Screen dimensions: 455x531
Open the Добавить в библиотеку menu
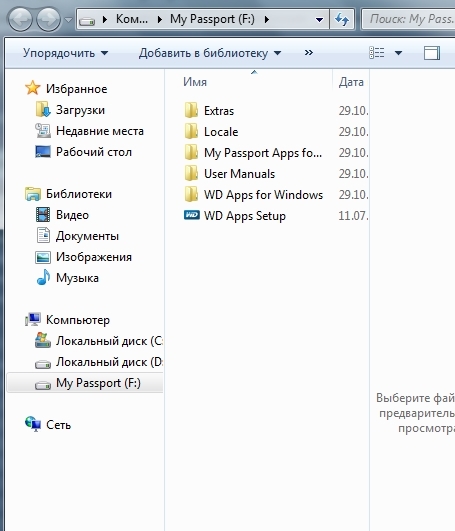pyautogui.click(x=210, y=53)
